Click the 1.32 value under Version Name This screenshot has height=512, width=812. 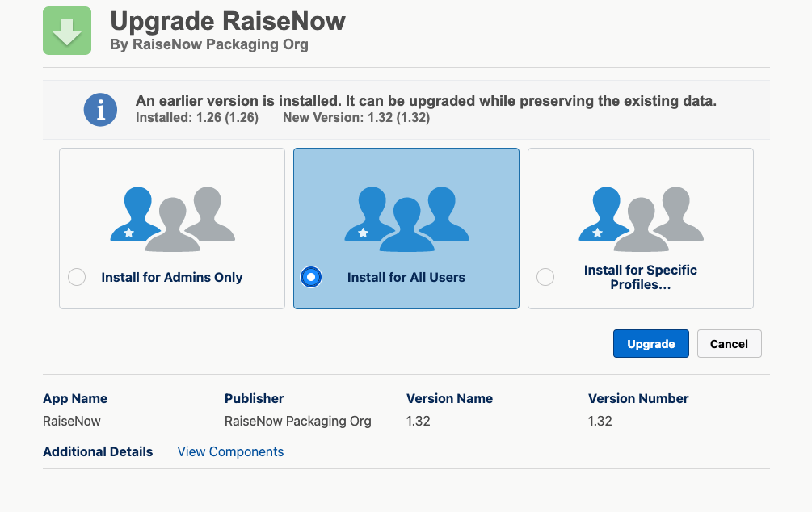click(x=418, y=421)
